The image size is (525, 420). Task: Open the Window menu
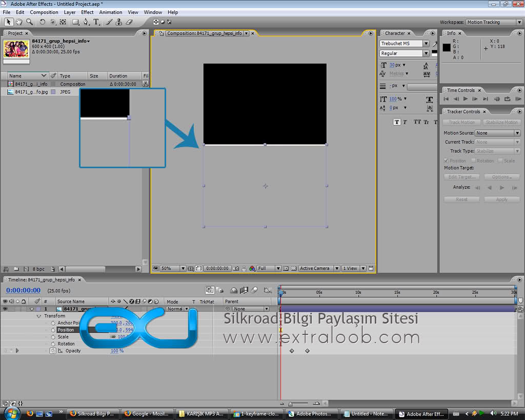153,12
